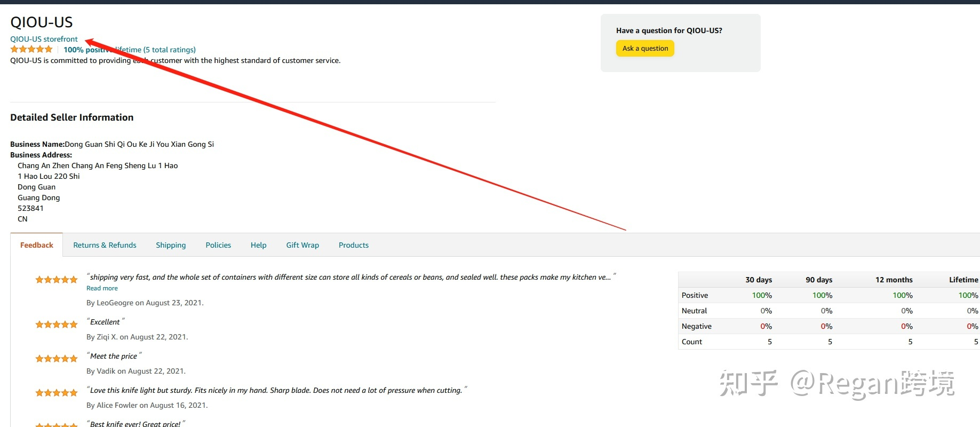
Task: Click "By Alice Fowler on August 16, 2021"
Action: (147, 405)
